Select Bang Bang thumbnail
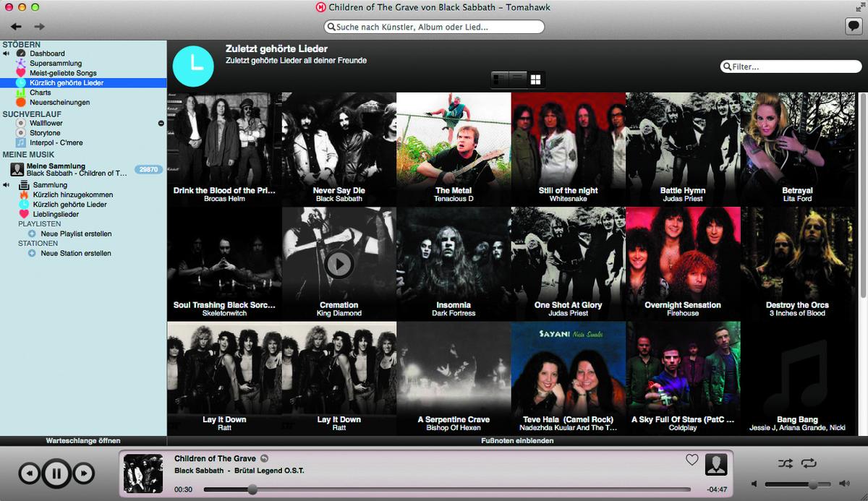The image size is (868, 501). coord(797,378)
